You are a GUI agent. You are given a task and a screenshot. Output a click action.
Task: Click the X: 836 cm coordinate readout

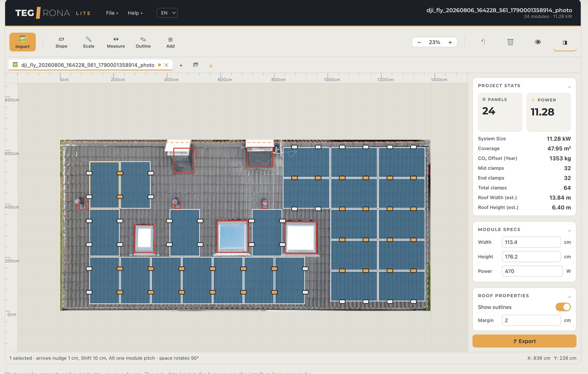tap(539, 358)
